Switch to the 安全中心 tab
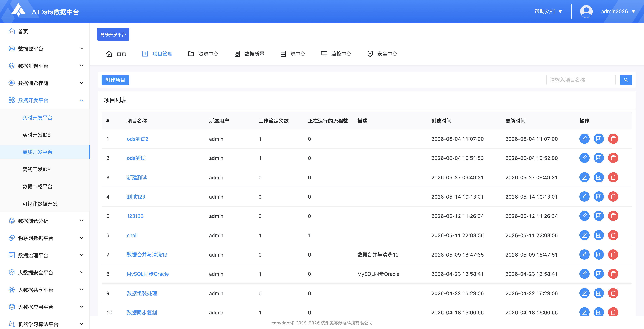Screen dimensions: 644x329 pos(382,54)
